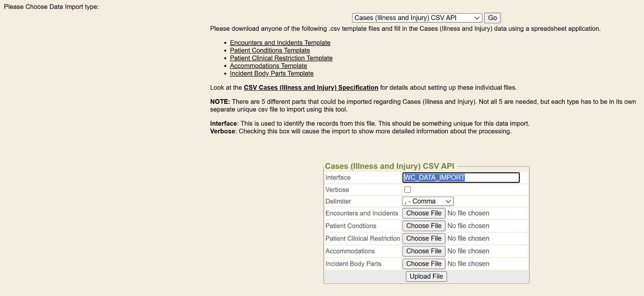Expand the Delimiter dropdown
Image resolution: width=644 pixels, height=296 pixels.
(428, 201)
